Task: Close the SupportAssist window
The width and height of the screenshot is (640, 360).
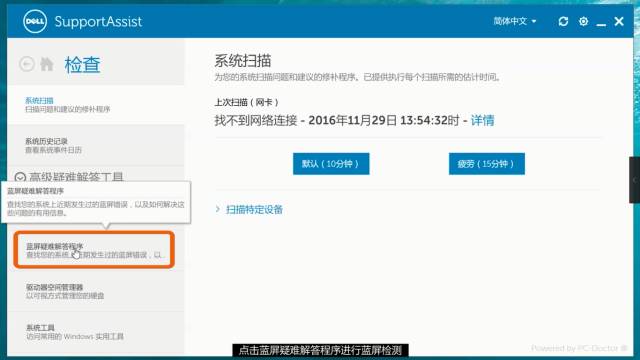Action: pyautogui.click(x=619, y=21)
